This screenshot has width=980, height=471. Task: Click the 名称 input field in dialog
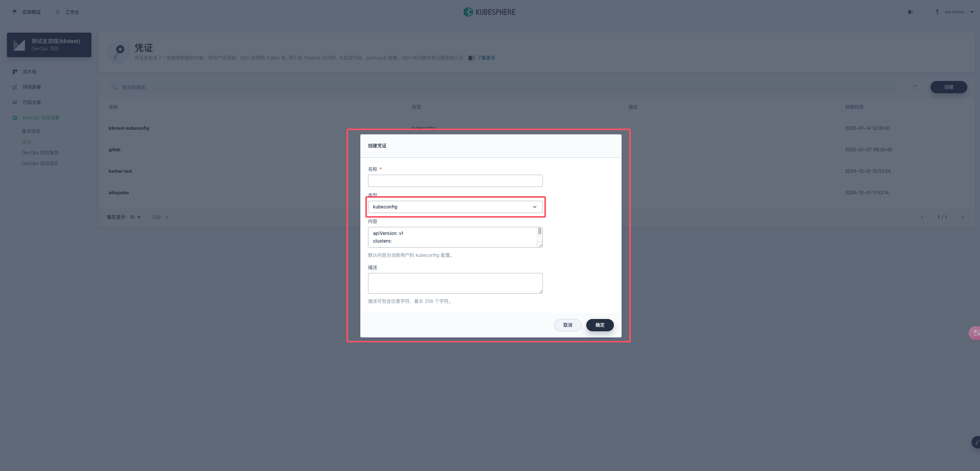click(455, 181)
